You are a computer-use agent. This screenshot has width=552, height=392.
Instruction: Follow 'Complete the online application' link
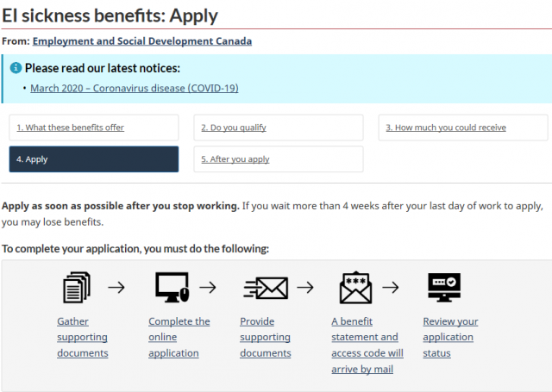point(179,337)
